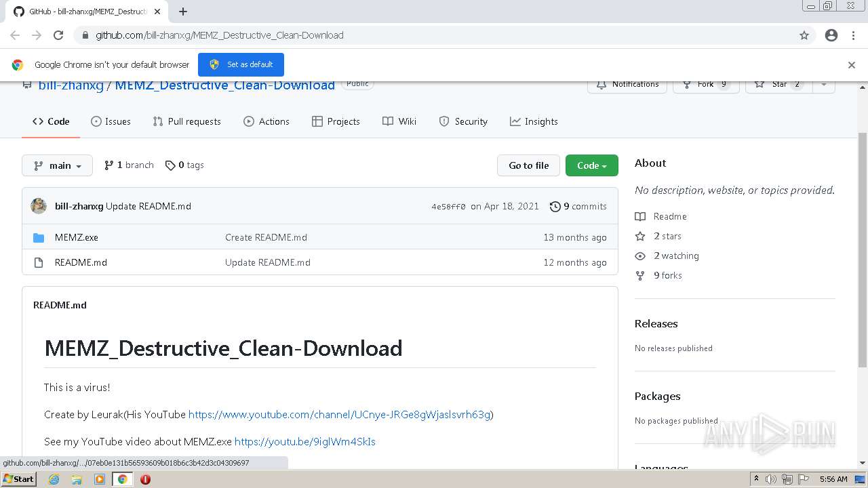Viewport: 868px width, 488px height.
Task: Expand the green Code dropdown
Action: (592, 165)
